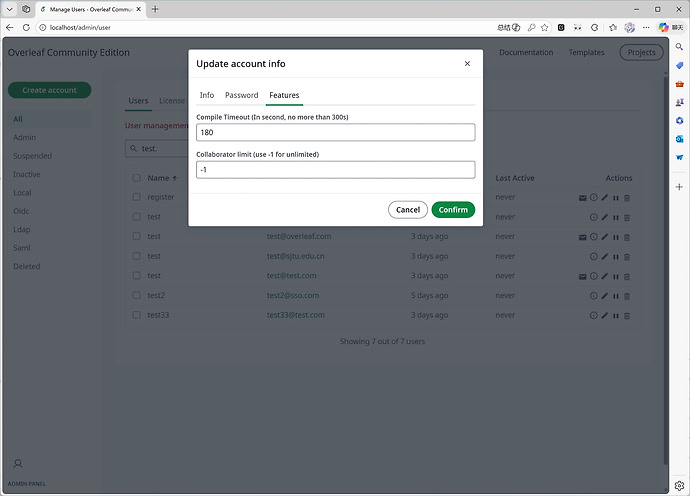Image resolution: width=690 pixels, height=496 pixels.
Task: Open the Projects button in header
Action: tap(642, 52)
